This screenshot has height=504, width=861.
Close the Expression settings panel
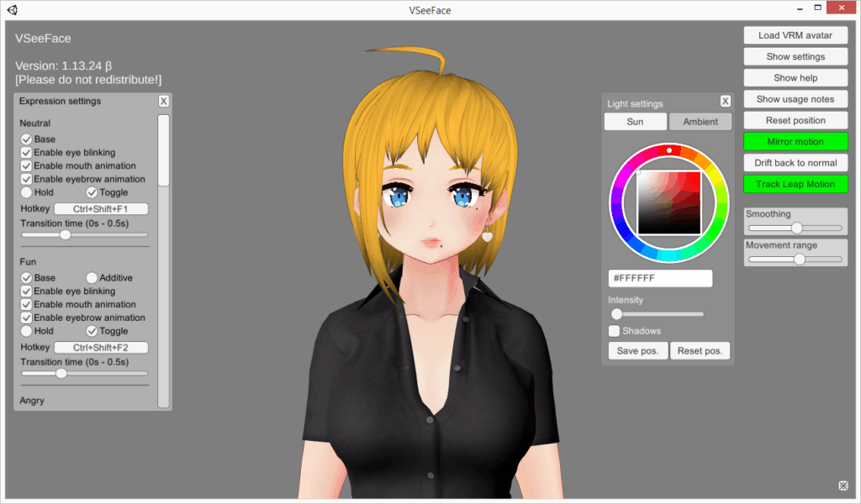click(163, 101)
